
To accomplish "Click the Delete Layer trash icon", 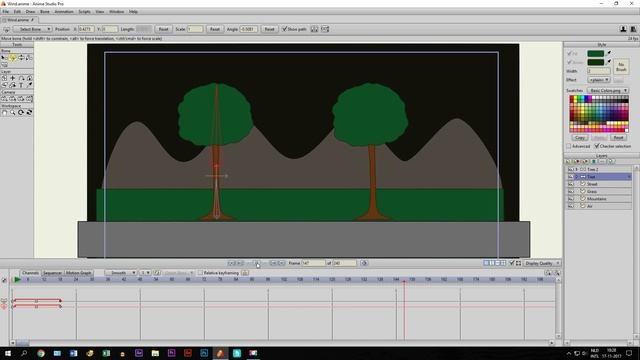I will pyautogui.click(x=593, y=162).
